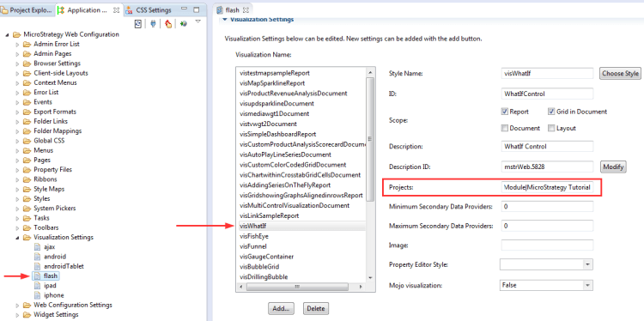This screenshot has width=644, height=321.
Task: Collapse the Visualization Settings tree node
Action: (x=17, y=238)
